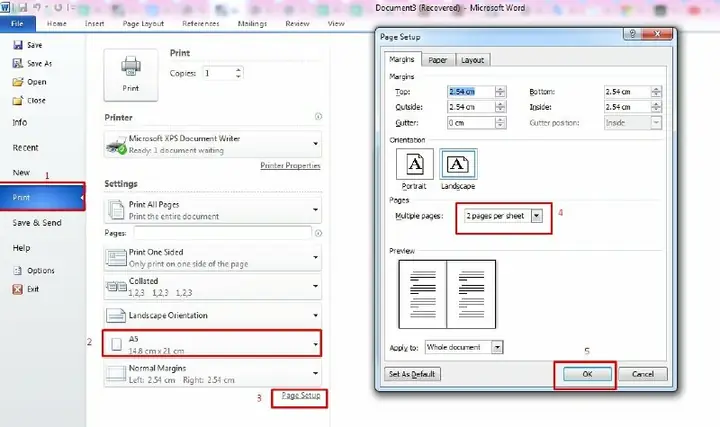720x427 pixels.
Task: Click Cancel in the Page Setup dialog
Action: click(x=642, y=374)
